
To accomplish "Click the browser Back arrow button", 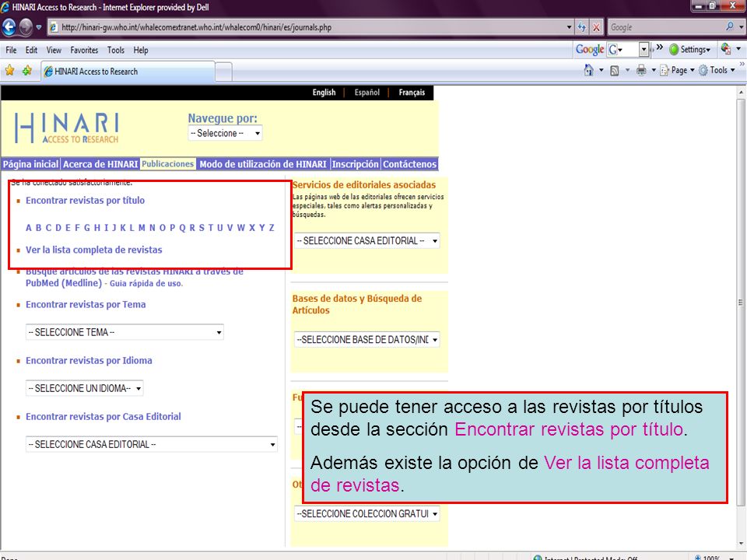I will pos(9,26).
